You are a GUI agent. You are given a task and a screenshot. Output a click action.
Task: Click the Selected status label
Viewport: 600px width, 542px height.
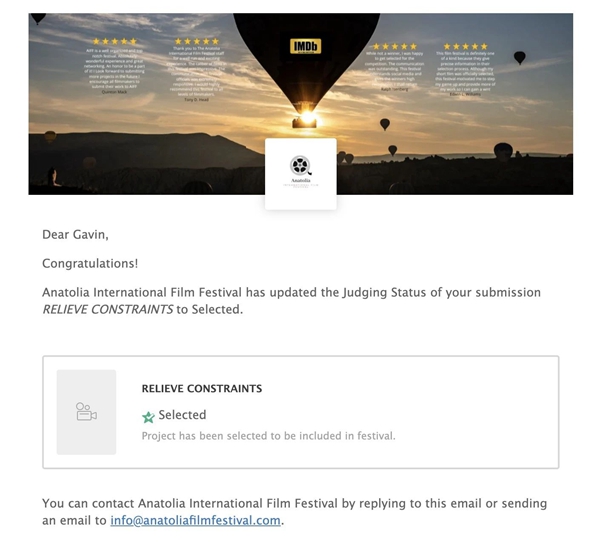click(182, 415)
